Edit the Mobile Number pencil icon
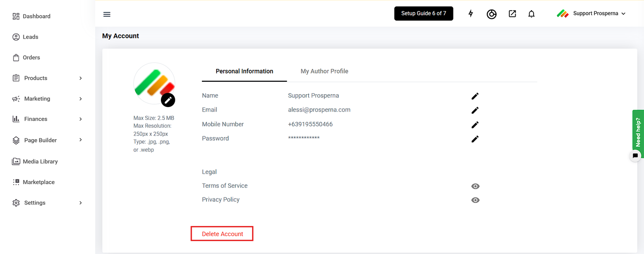644x254 pixels. point(475,124)
